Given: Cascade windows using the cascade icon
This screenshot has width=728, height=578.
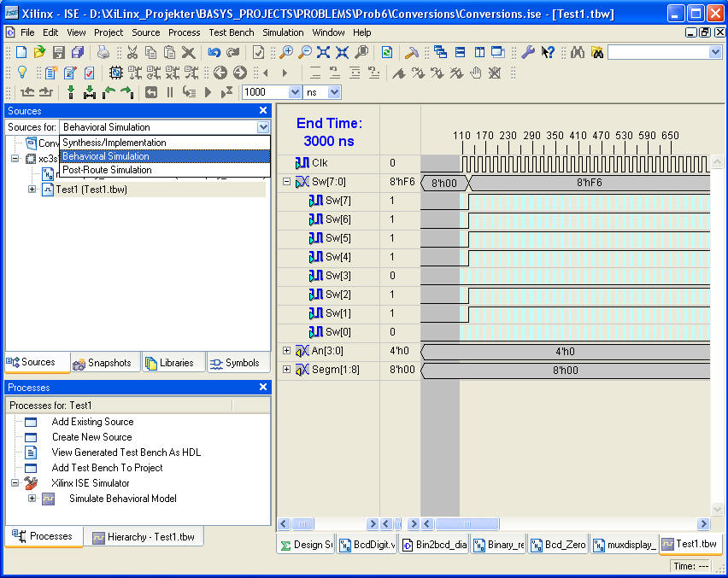Looking at the screenshot, I should pyautogui.click(x=440, y=52).
